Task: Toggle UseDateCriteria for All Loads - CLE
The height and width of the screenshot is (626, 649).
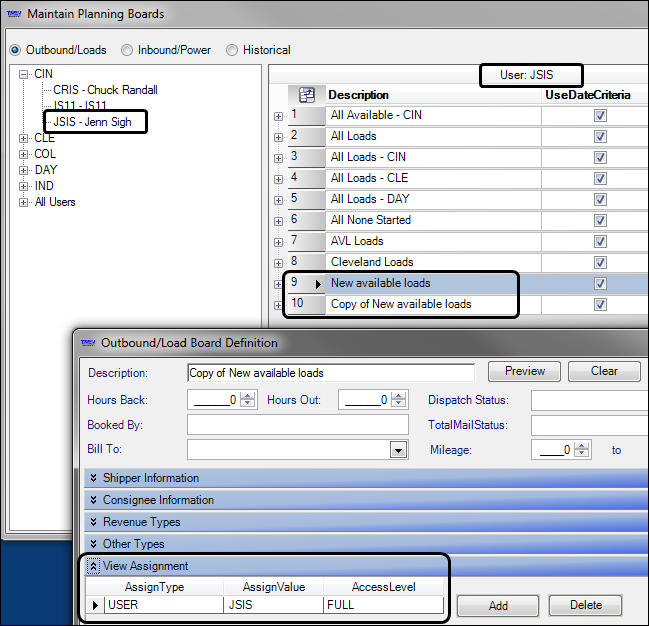Action: (x=600, y=178)
